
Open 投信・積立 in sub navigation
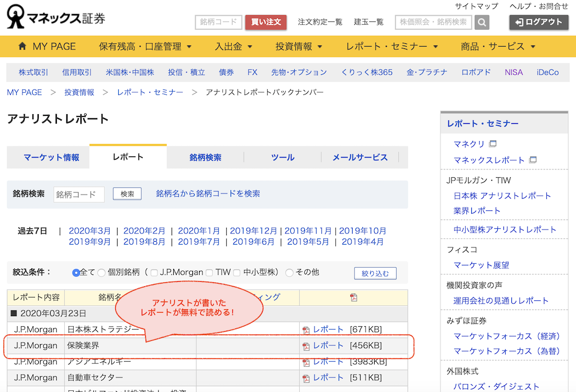coord(186,72)
